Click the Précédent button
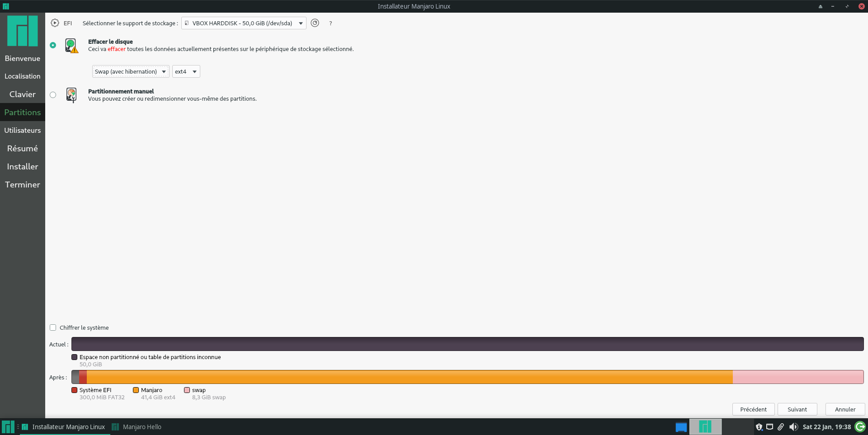 click(x=753, y=409)
